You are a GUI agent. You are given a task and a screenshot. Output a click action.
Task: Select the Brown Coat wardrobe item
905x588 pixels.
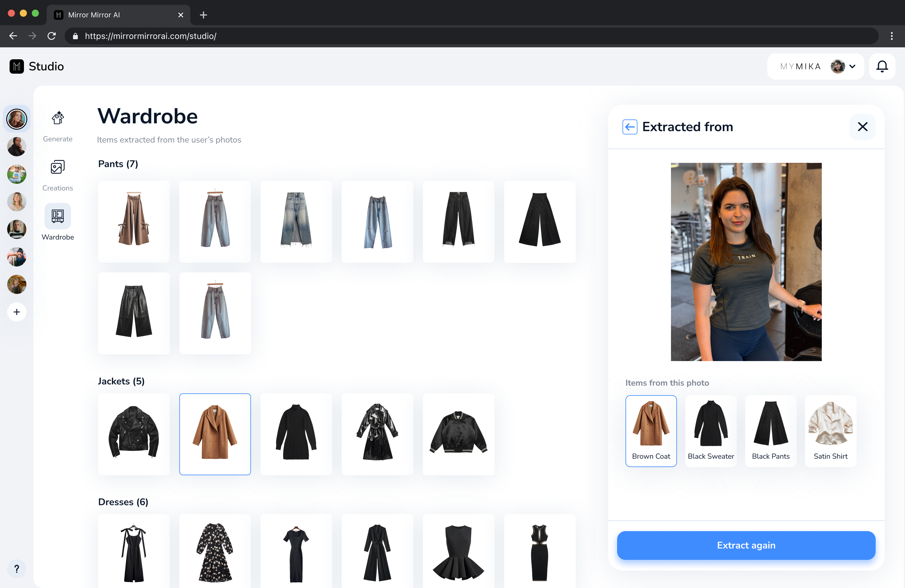[x=651, y=430]
